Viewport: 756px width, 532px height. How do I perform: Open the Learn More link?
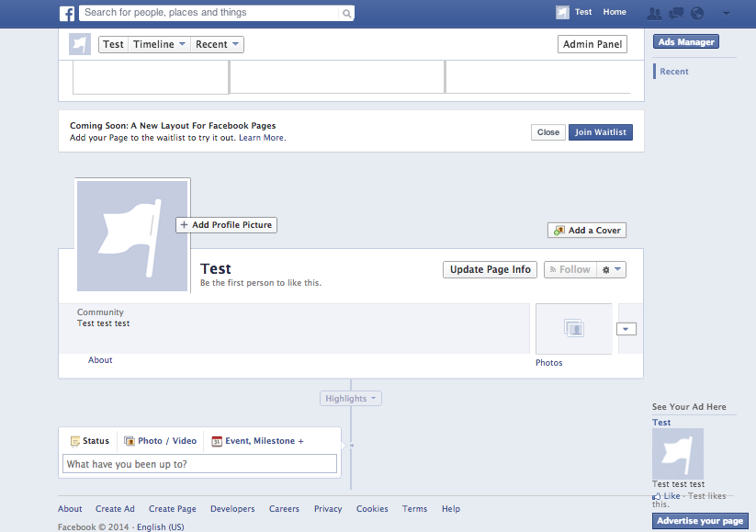click(x=261, y=138)
